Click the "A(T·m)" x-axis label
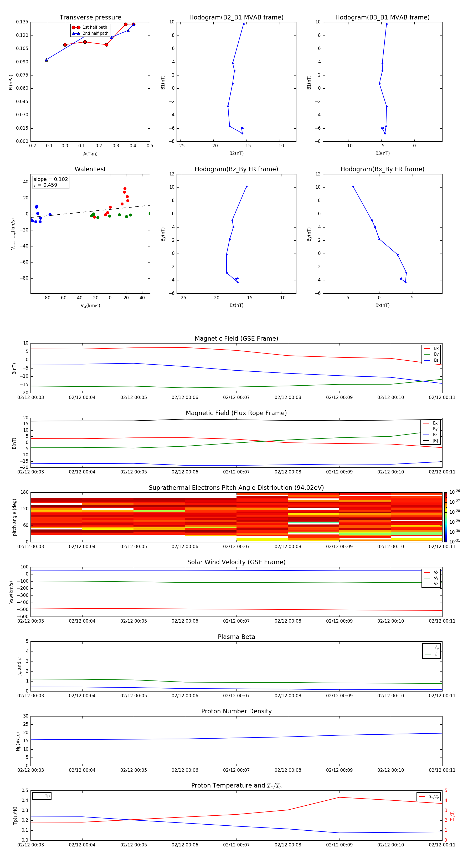This screenshot has height=868, width=473. (x=90, y=154)
